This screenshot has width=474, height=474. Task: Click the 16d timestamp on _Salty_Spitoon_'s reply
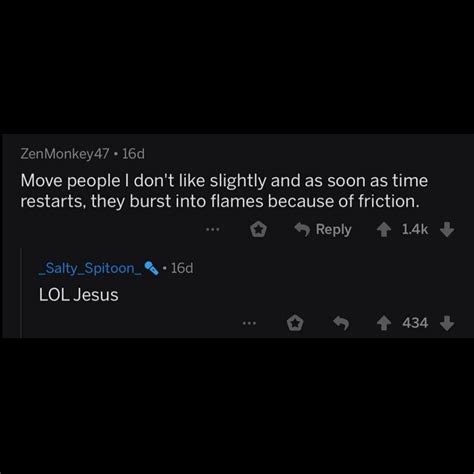182,268
